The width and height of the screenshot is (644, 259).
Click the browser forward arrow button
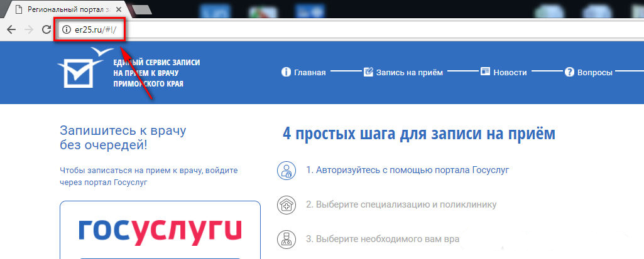tap(28, 29)
